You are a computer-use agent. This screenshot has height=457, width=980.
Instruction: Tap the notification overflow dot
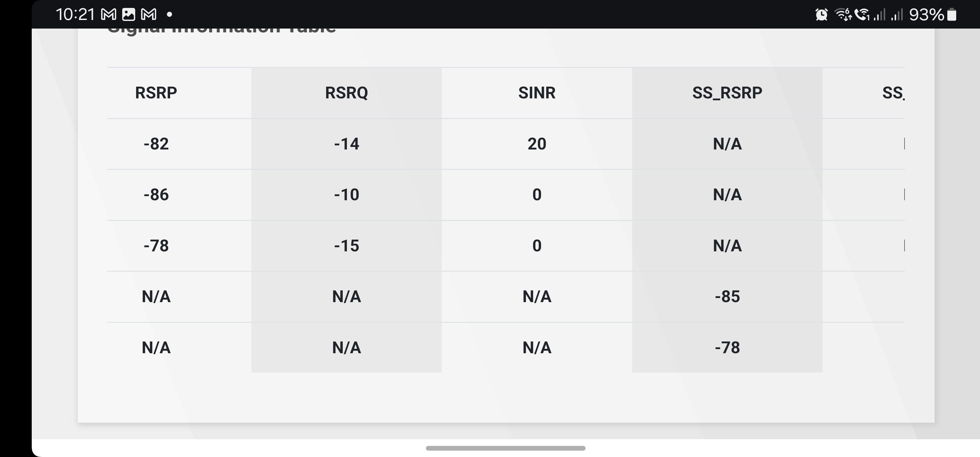click(x=170, y=15)
